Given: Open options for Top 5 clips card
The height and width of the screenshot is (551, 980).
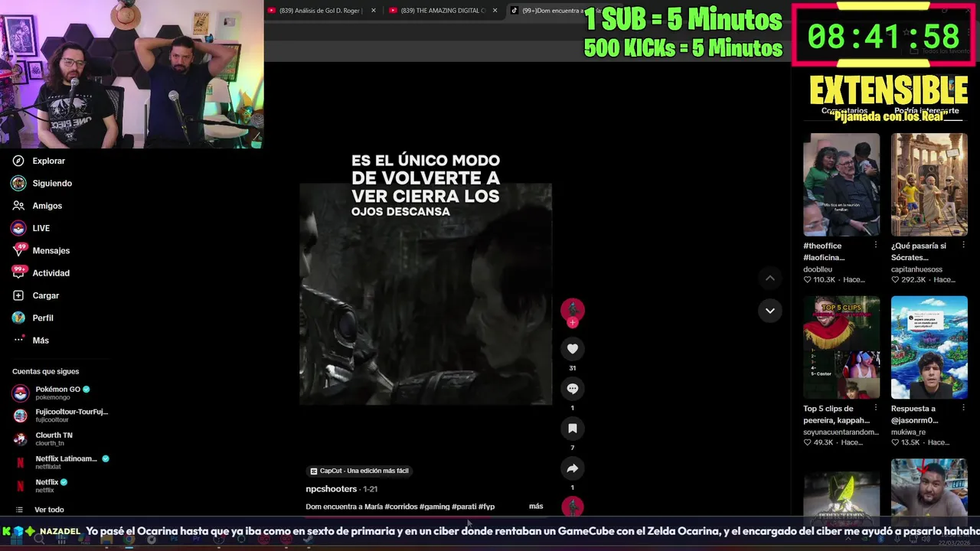Looking at the screenshot, I should tap(876, 409).
